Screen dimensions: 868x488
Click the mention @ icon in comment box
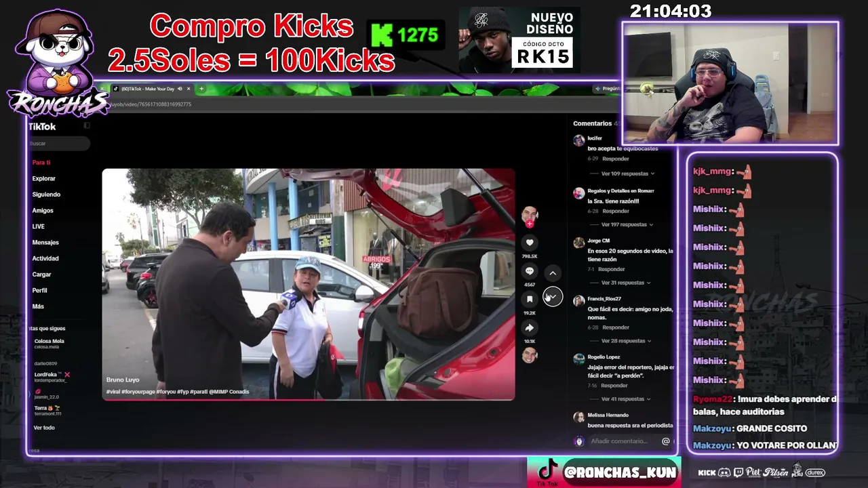[666, 441]
